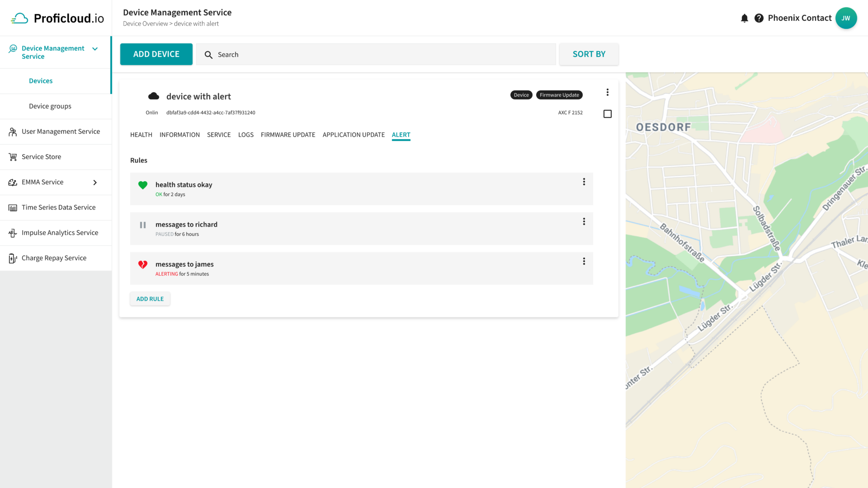
Task: Click the EMMA Service icon
Action: pyautogui.click(x=12, y=182)
